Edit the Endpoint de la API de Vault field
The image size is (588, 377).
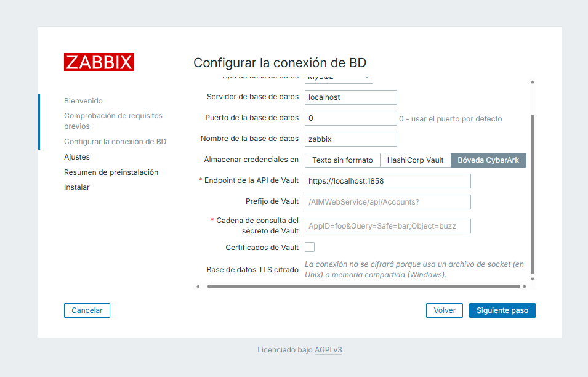(388, 181)
